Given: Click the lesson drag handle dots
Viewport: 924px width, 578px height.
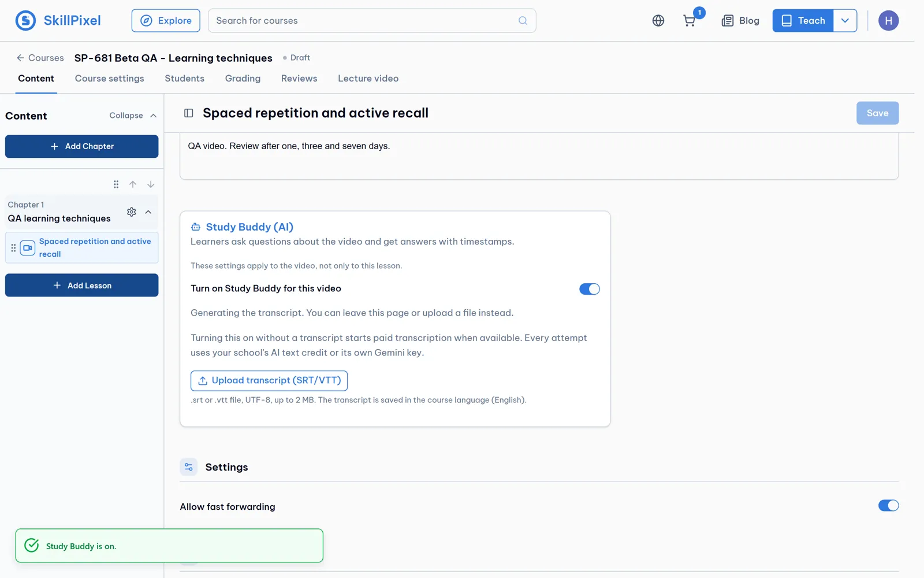Looking at the screenshot, I should pyautogui.click(x=13, y=248).
